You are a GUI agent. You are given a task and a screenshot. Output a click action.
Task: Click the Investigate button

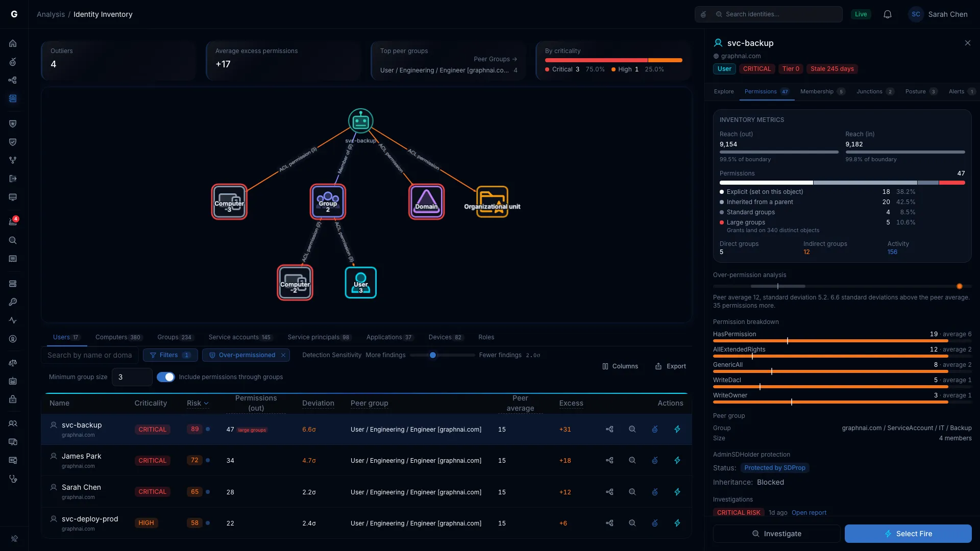(x=776, y=534)
